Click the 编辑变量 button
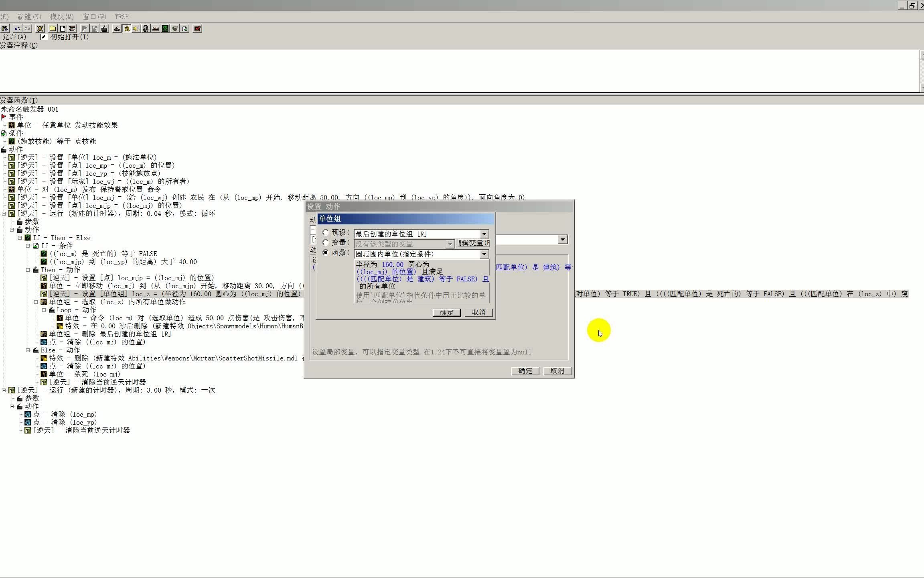This screenshot has height=578, width=924. click(x=474, y=243)
